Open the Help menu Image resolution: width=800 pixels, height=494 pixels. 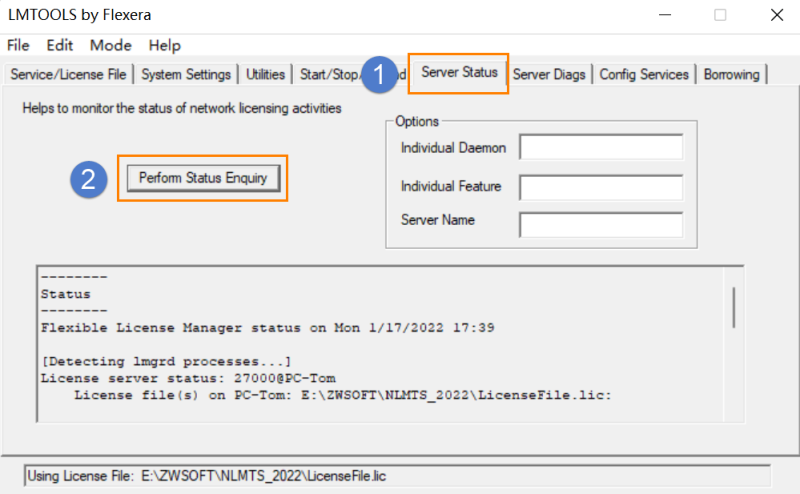tap(164, 45)
